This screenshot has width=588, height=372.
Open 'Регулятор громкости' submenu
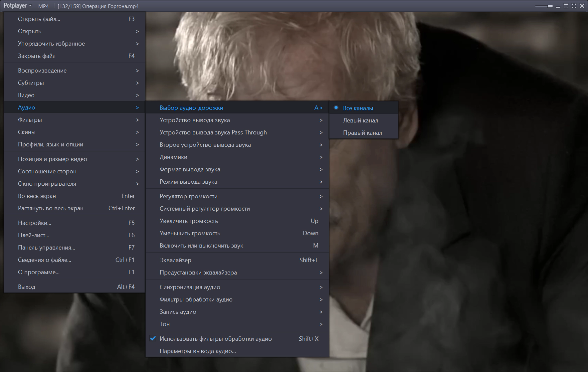coord(237,196)
